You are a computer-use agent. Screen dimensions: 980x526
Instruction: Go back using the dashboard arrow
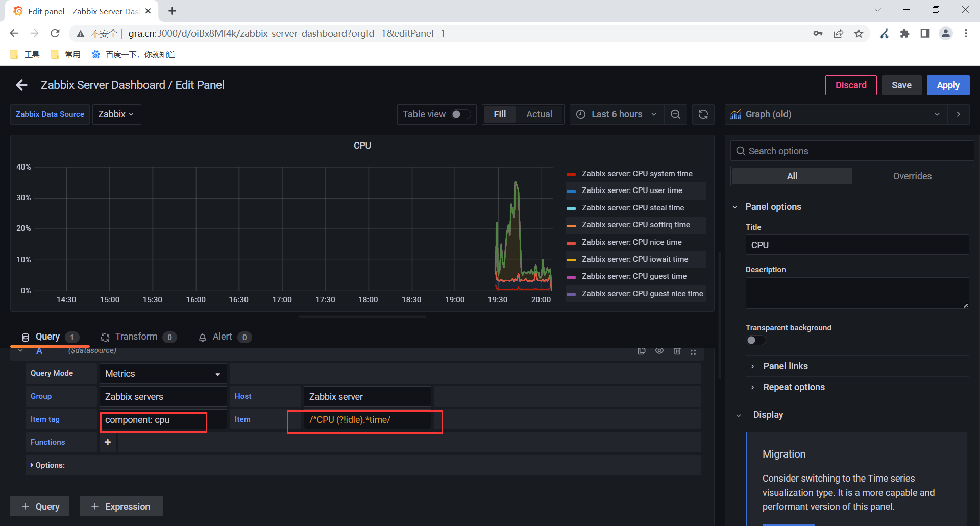coord(21,85)
